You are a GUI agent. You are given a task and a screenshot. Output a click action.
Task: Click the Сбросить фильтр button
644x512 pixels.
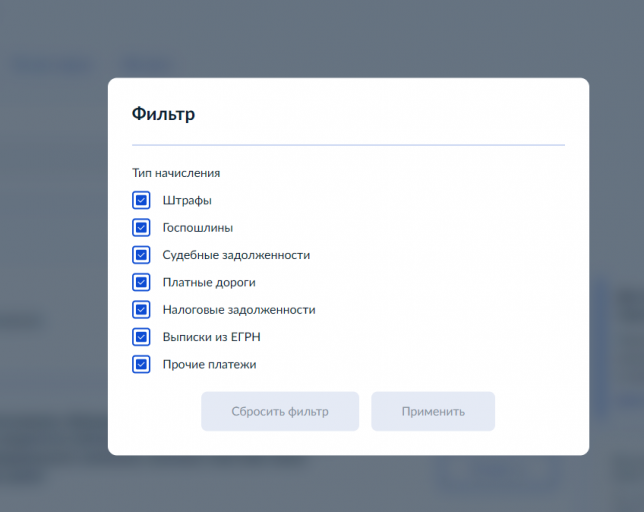[x=280, y=411]
